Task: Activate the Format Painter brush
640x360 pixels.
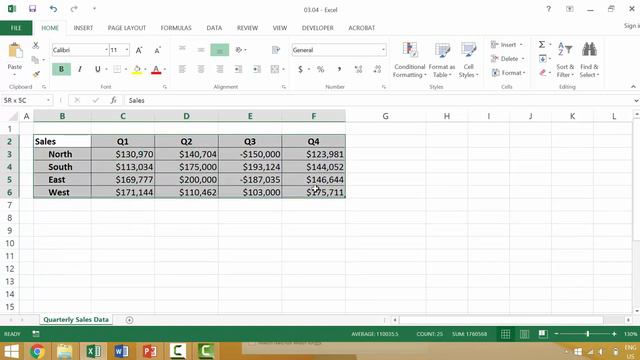Action: click(36, 74)
